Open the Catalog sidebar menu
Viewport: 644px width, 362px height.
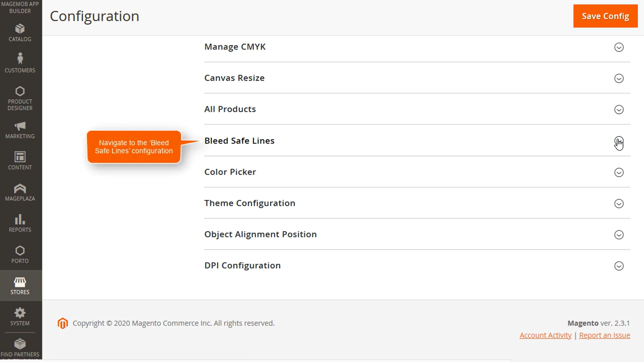[20, 33]
